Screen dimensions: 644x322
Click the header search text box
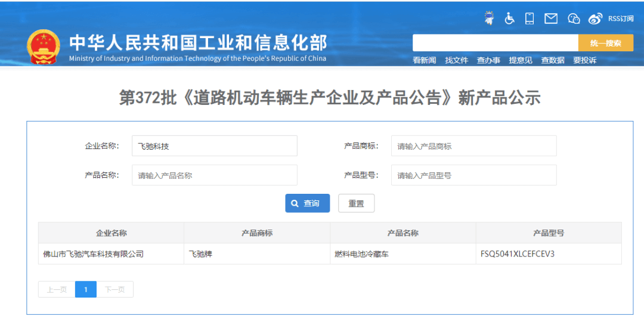pos(495,43)
